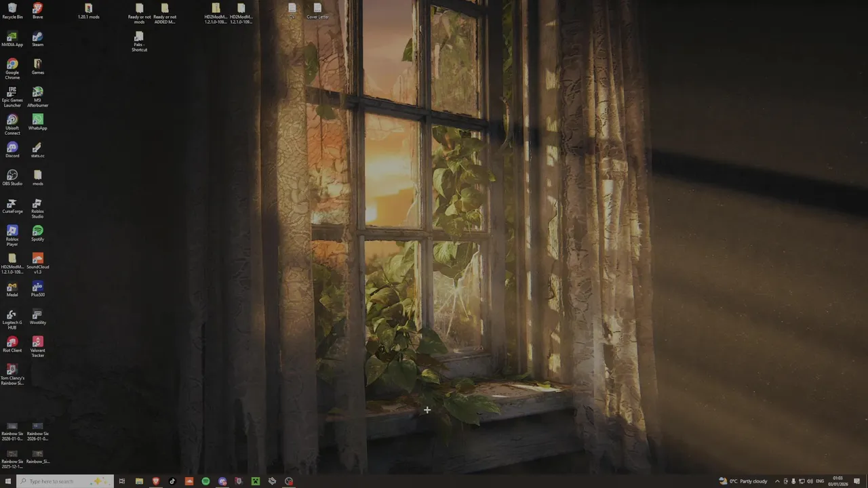868x488 pixels.
Task: Open the notification center
Action: pyautogui.click(x=858, y=481)
